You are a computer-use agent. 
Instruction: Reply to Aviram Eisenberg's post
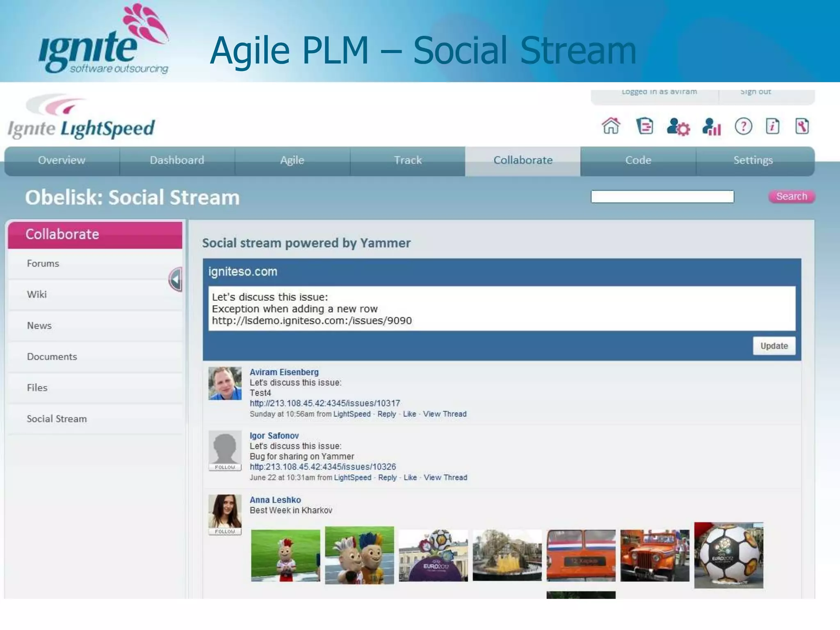coord(387,414)
